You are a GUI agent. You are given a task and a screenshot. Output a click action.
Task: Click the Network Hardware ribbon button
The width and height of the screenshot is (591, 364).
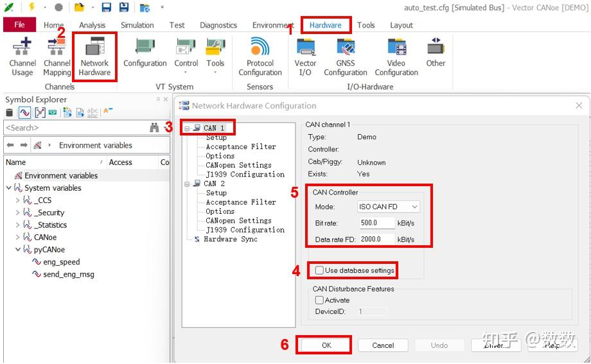tap(94, 57)
